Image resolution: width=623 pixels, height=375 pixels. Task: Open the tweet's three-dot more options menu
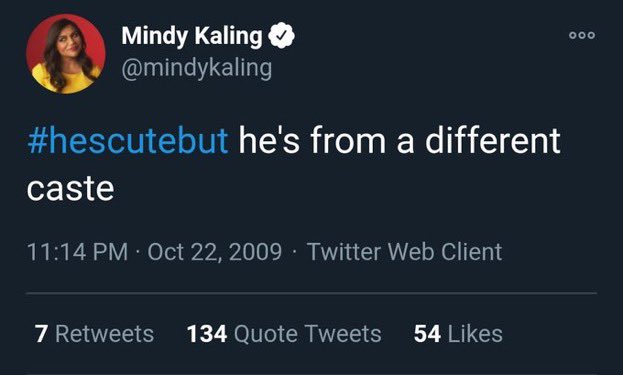[x=582, y=35]
